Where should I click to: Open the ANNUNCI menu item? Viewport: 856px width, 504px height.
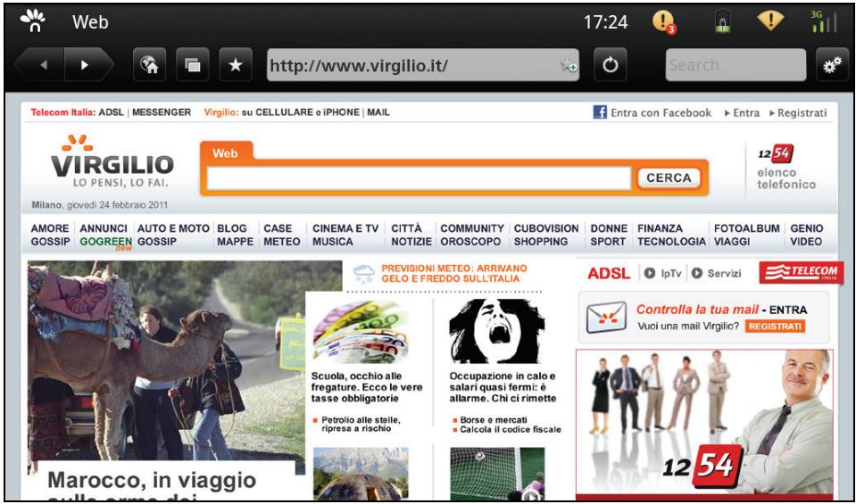tap(104, 228)
